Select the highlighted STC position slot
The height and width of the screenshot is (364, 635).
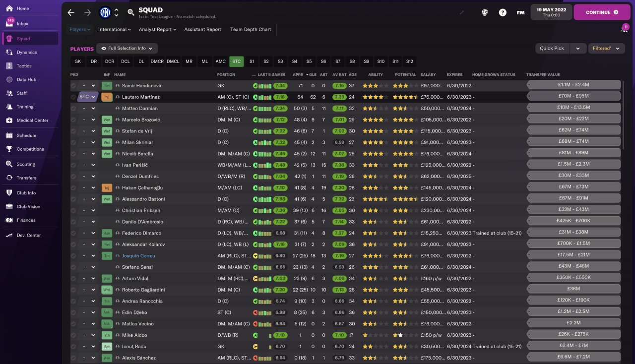tap(236, 61)
